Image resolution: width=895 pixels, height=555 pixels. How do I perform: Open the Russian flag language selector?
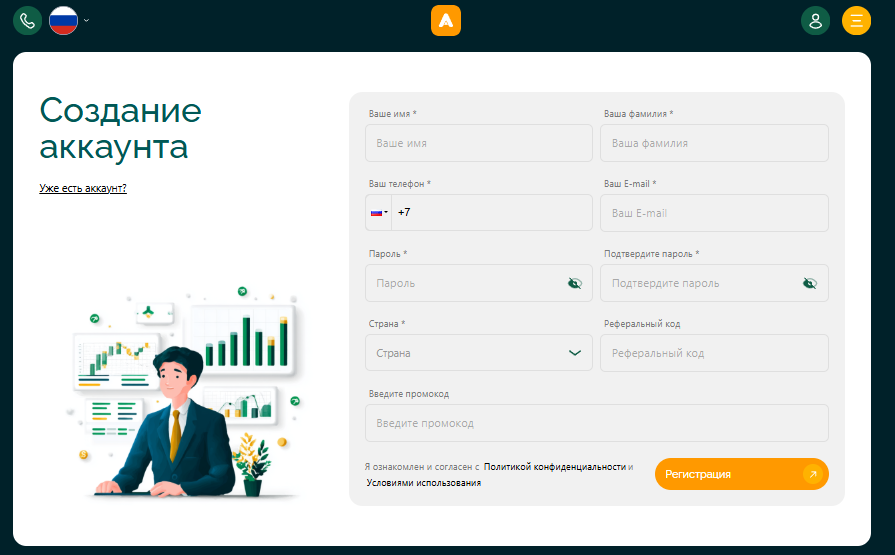pos(63,21)
